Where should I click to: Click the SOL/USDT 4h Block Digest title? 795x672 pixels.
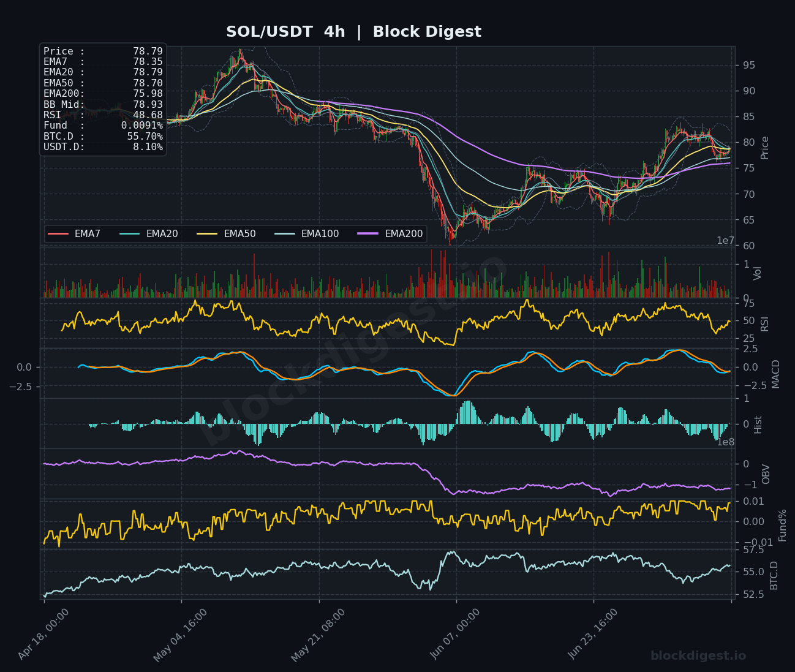pos(353,32)
